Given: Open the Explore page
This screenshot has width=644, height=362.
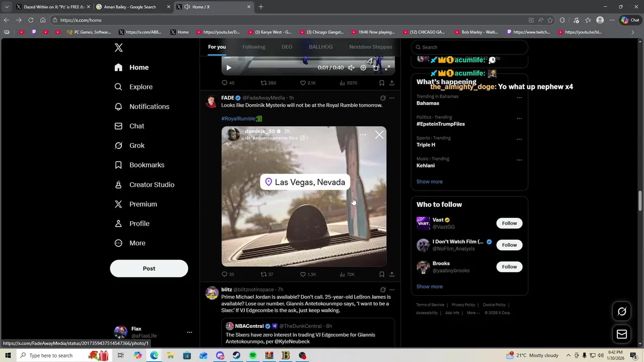Looking at the screenshot, I should coord(133,87).
